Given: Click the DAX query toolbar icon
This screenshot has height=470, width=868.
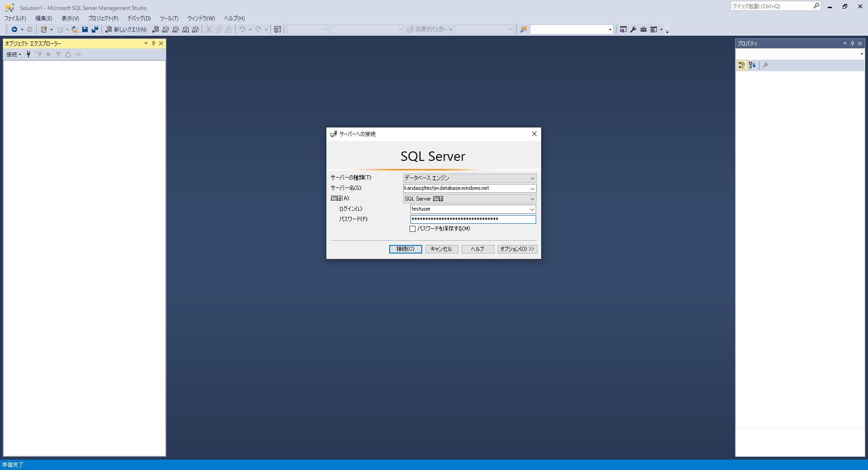Looking at the screenshot, I should (x=195, y=29).
